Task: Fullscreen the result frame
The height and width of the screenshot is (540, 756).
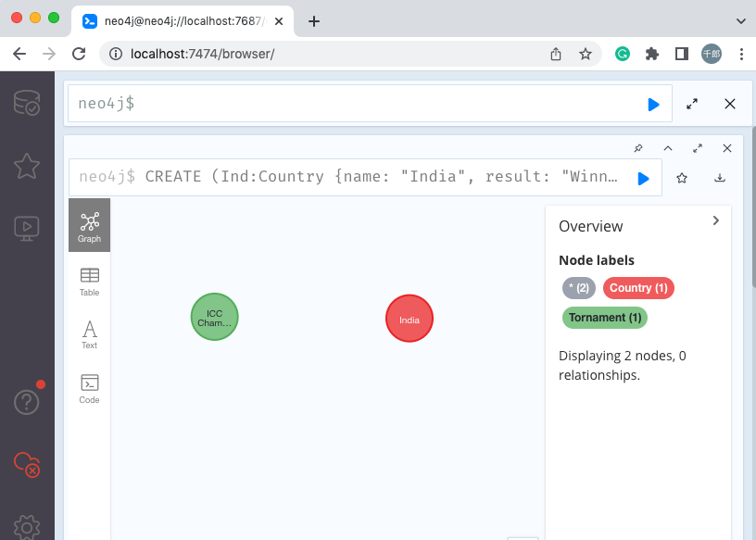Action: click(x=698, y=148)
